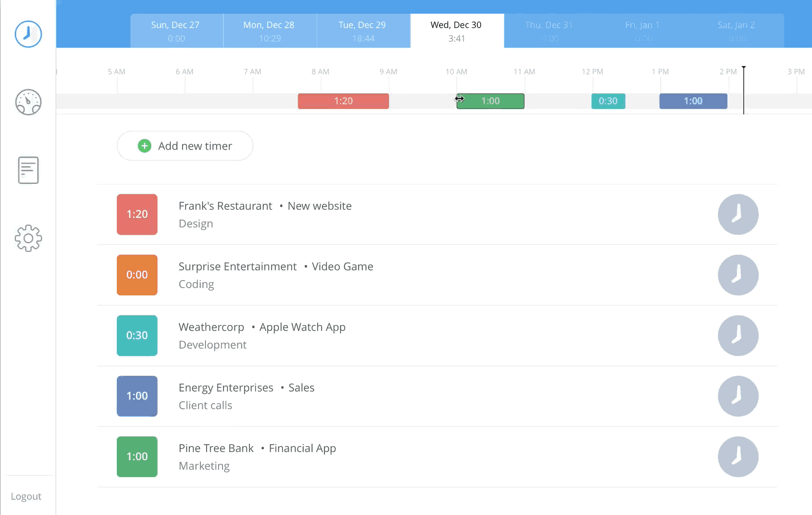Start the timer for Pine Tree Bank entry
This screenshot has width=812, height=515.
coord(738,457)
